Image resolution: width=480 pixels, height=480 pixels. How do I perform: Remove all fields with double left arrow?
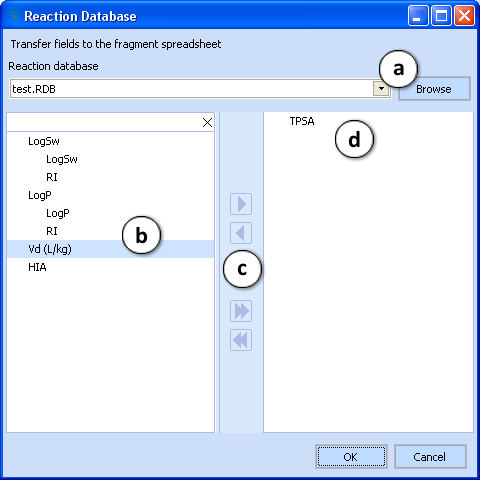coord(241,340)
